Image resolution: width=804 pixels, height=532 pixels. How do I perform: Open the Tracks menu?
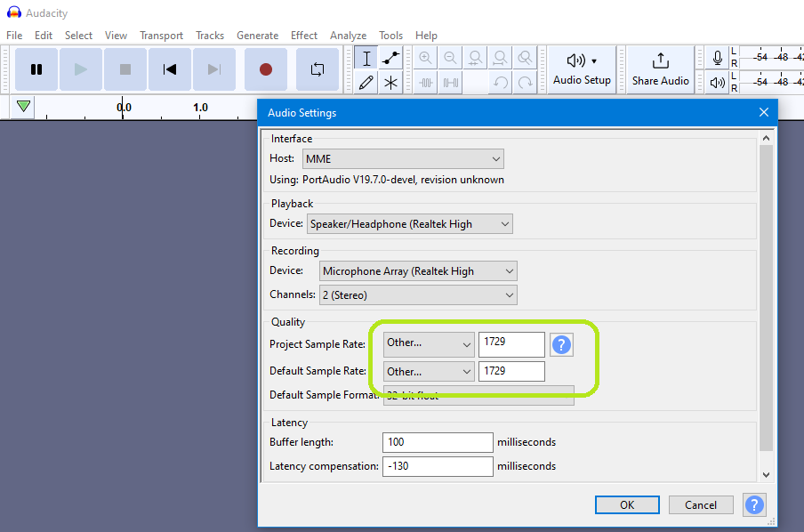click(210, 36)
